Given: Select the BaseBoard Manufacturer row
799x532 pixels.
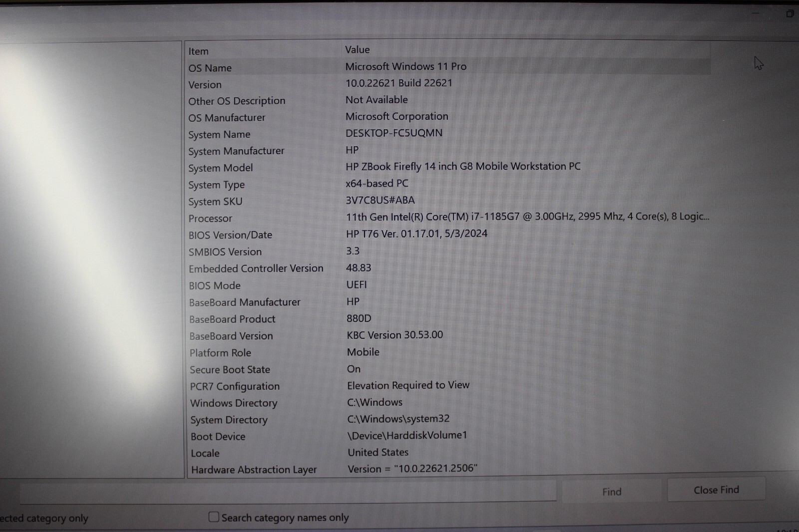Looking at the screenshot, I should pyautogui.click(x=448, y=302).
